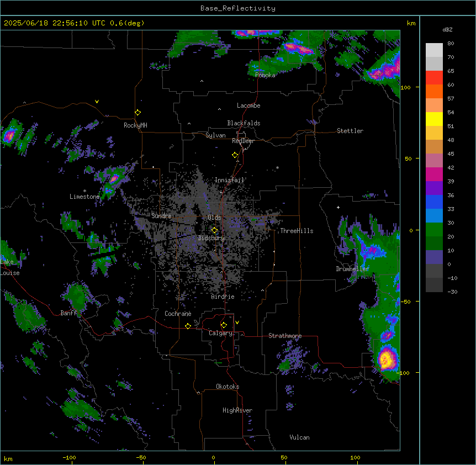Click the RedDeer city label

tap(243, 141)
